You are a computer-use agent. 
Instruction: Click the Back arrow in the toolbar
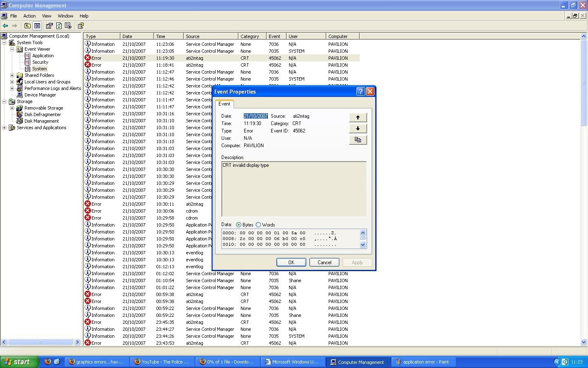(x=5, y=26)
